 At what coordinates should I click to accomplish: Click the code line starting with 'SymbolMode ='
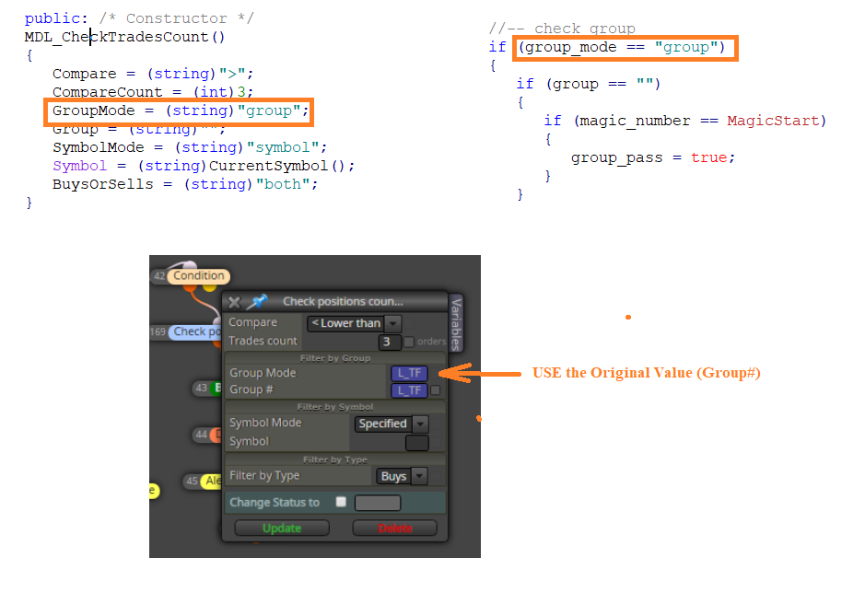click(x=190, y=148)
